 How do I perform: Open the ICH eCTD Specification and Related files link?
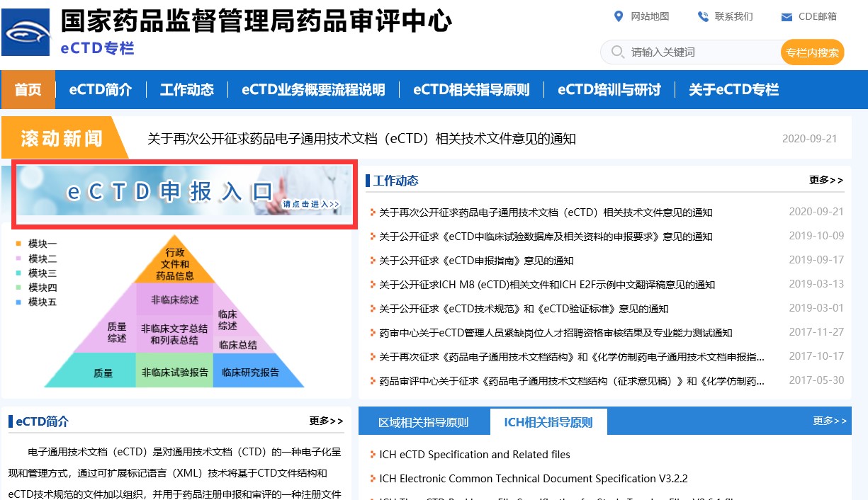coord(474,455)
